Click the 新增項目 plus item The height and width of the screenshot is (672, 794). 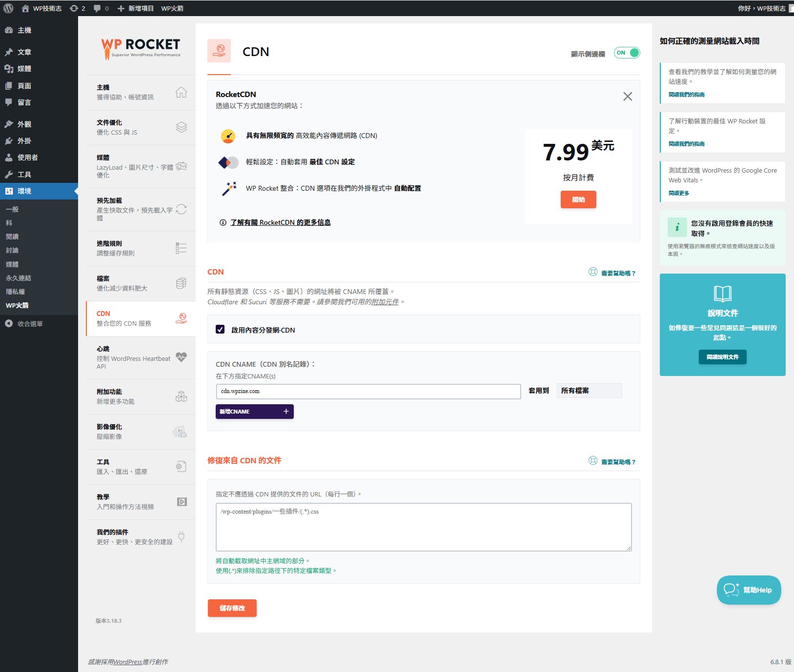pos(135,8)
